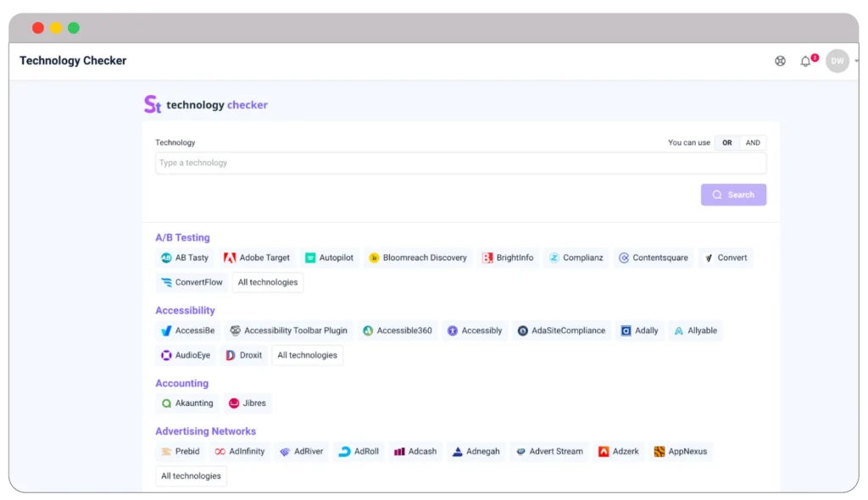Select the AccessiBe technology chip
This screenshot has width=868, height=500.
pos(187,331)
